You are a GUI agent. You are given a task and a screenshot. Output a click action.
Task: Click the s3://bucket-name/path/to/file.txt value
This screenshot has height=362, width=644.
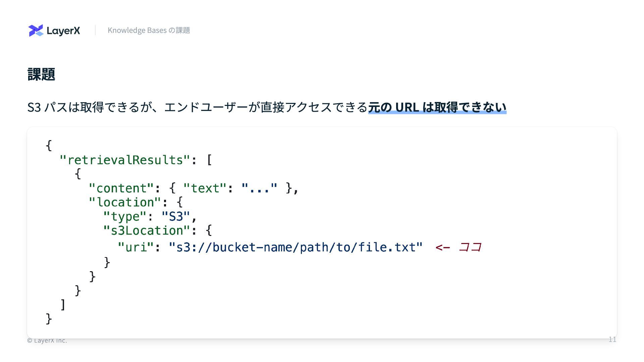[296, 247]
